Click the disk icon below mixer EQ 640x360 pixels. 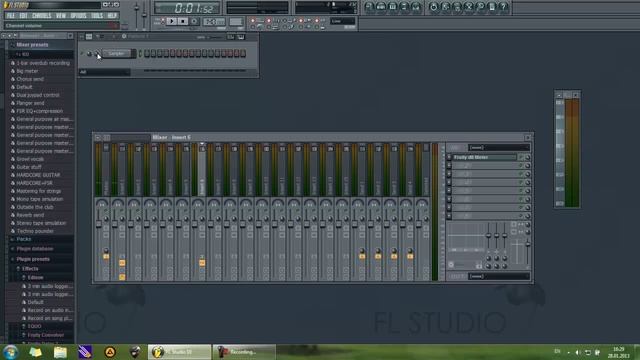coord(479,266)
